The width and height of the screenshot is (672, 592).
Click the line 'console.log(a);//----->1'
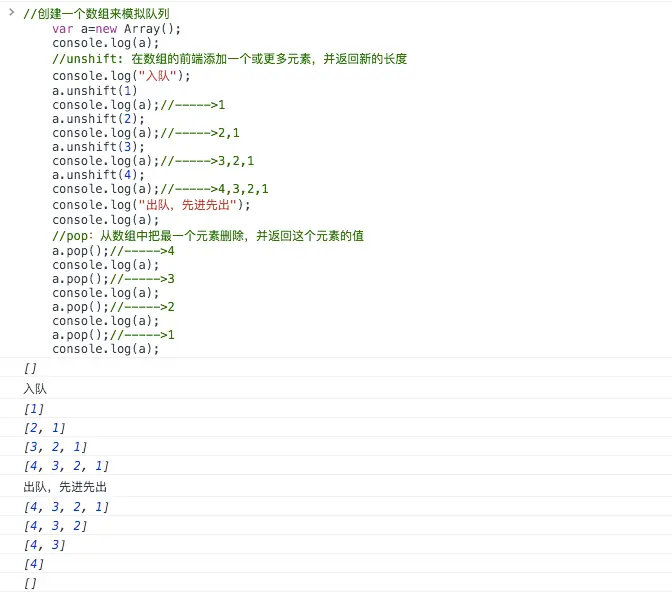pyautogui.click(x=138, y=105)
